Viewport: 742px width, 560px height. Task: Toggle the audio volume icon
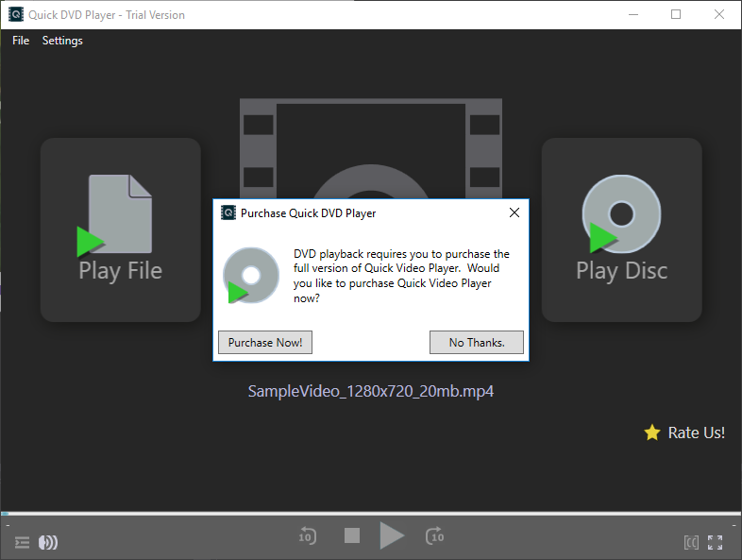[48, 542]
